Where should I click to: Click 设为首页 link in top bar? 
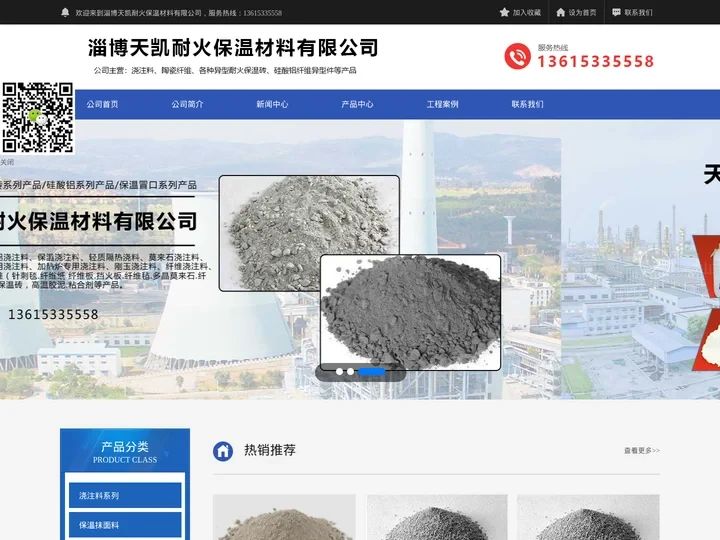tap(582, 12)
